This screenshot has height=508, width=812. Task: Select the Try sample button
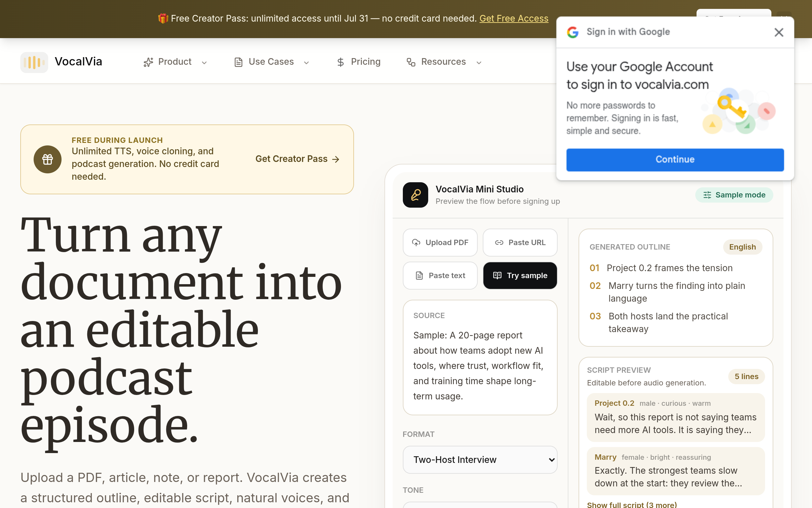tap(520, 276)
